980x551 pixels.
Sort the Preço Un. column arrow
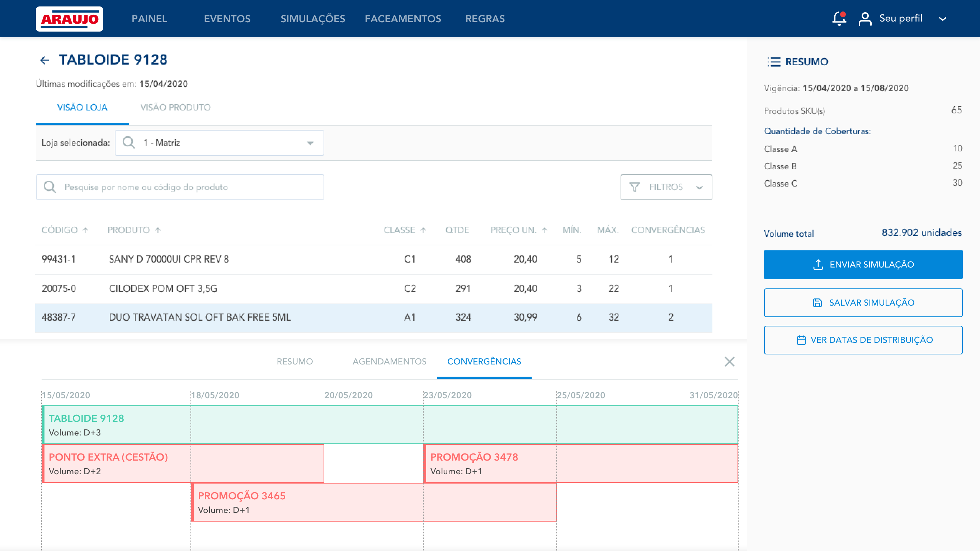545,230
